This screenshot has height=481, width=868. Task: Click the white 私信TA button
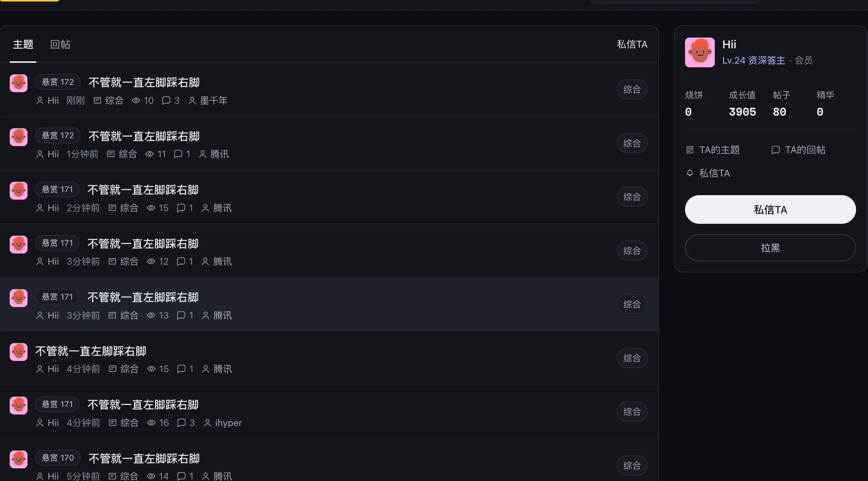pyautogui.click(x=770, y=209)
